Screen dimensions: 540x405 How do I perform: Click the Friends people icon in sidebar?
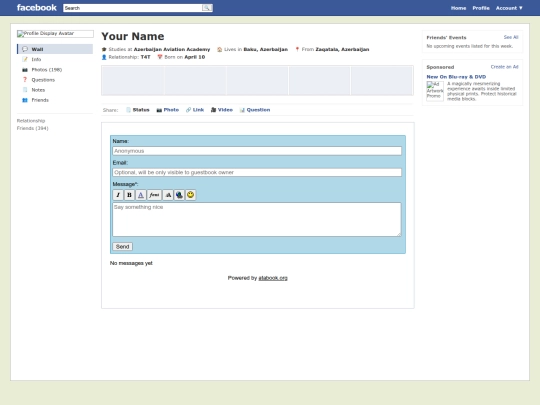[25, 100]
